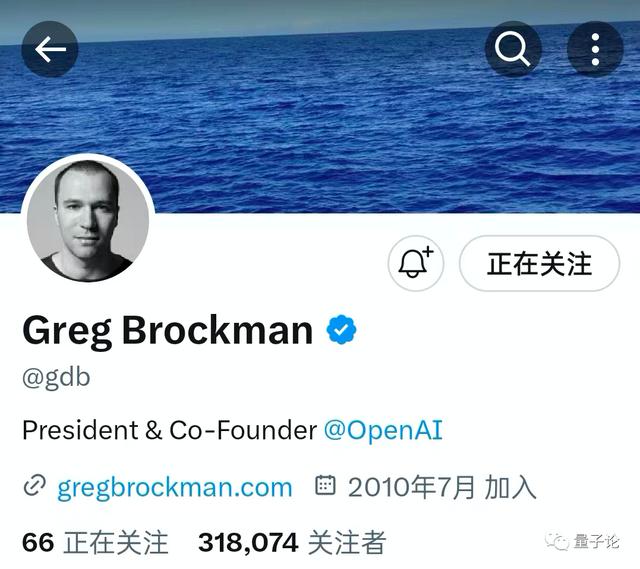Tap the calendar join date icon
640x569 pixels.
pyautogui.click(x=325, y=485)
